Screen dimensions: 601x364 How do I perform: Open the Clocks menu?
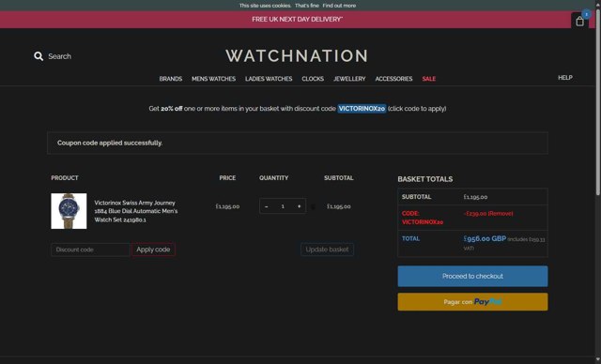coord(313,79)
